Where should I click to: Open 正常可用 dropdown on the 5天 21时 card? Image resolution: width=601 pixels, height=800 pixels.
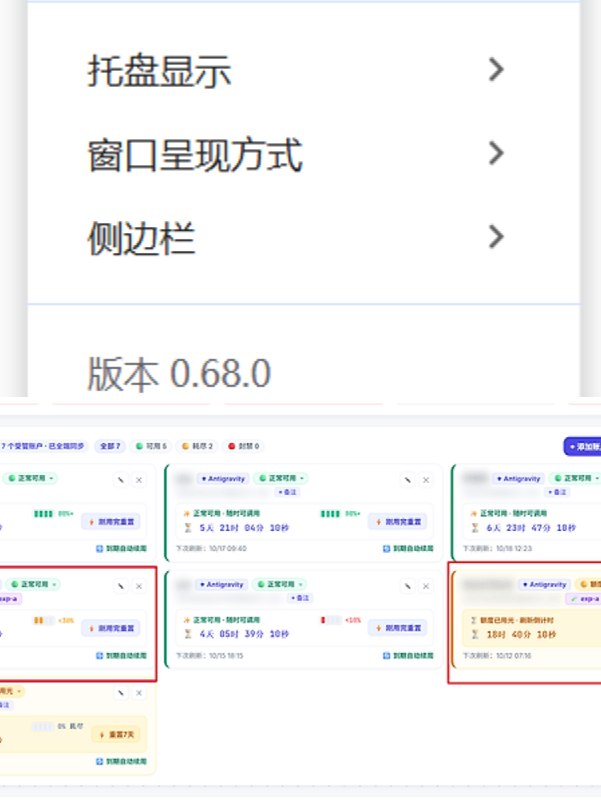point(281,479)
